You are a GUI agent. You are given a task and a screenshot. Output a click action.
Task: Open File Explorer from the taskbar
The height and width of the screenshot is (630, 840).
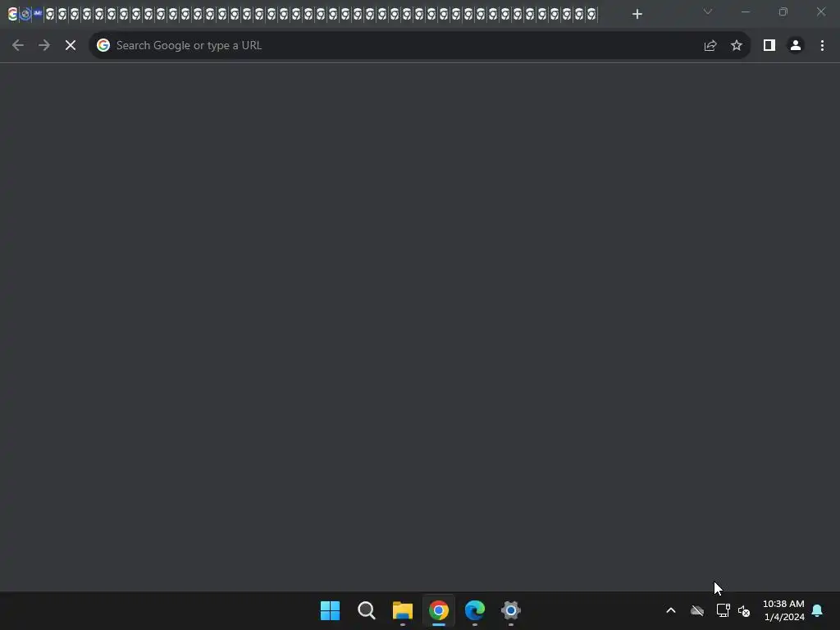coord(402,610)
